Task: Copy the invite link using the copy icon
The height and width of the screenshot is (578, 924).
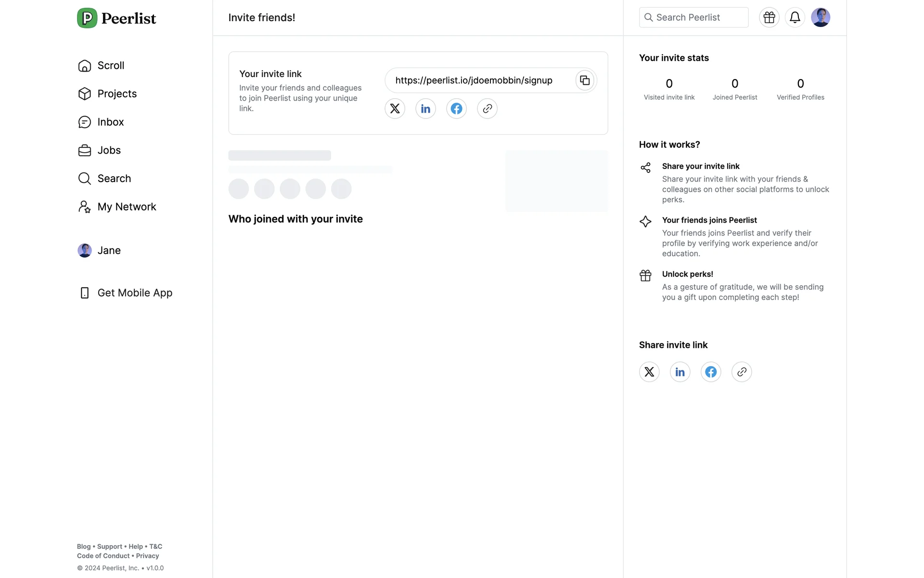Action: click(x=585, y=80)
